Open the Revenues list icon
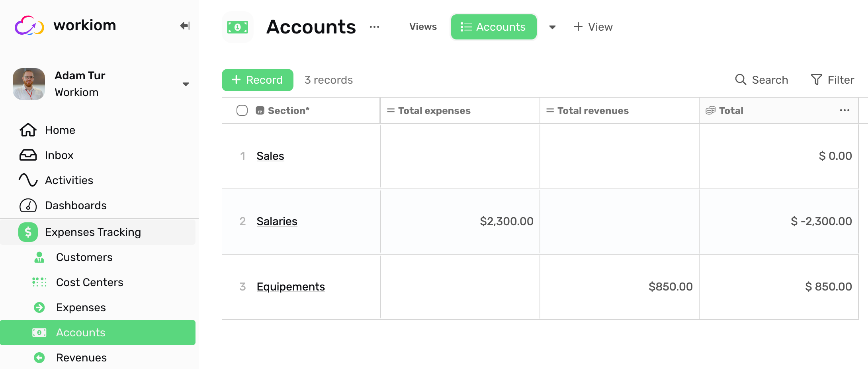 click(39, 357)
